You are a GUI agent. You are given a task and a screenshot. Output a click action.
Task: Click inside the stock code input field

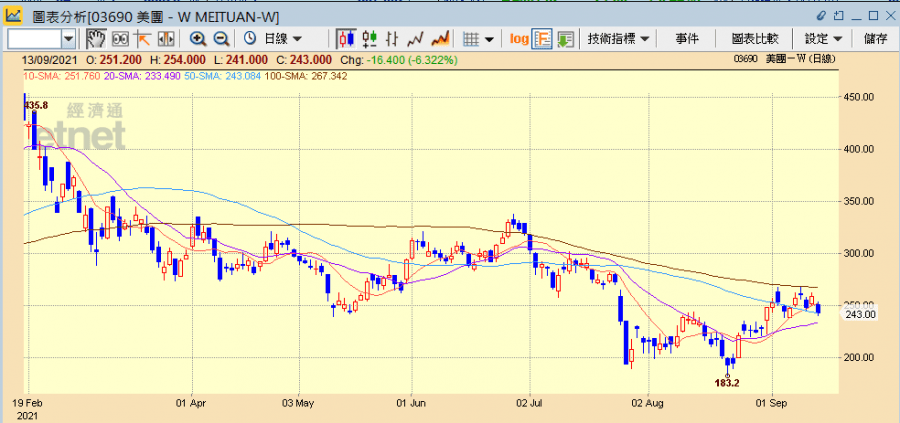point(33,39)
